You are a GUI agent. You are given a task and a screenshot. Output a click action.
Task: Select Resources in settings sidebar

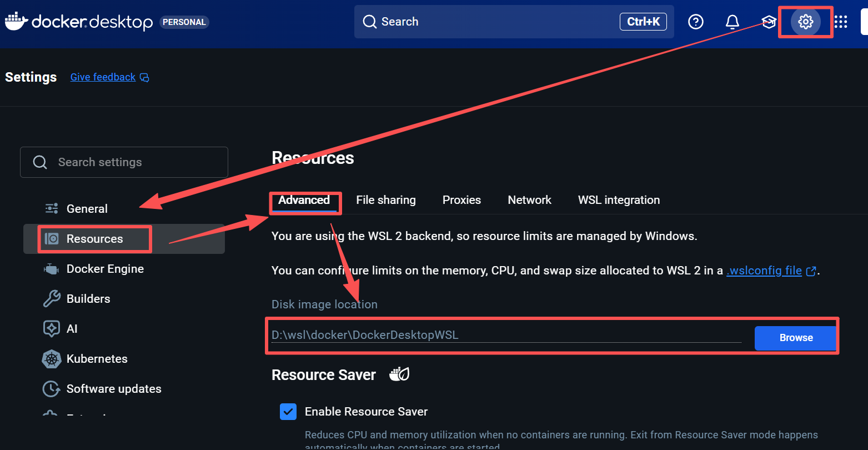[124, 239]
